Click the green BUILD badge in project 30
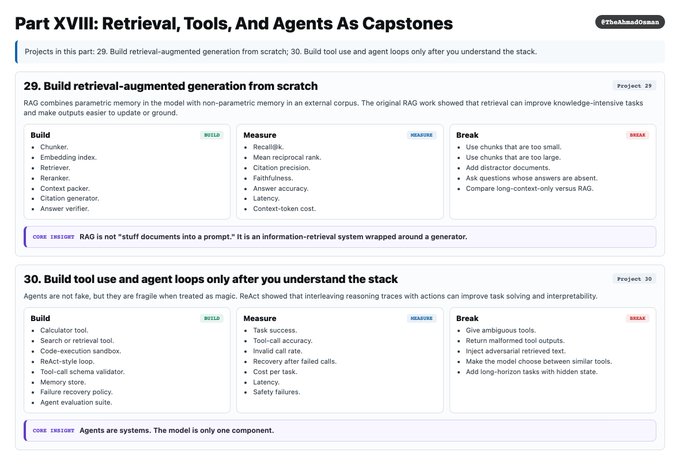 [x=212, y=318]
